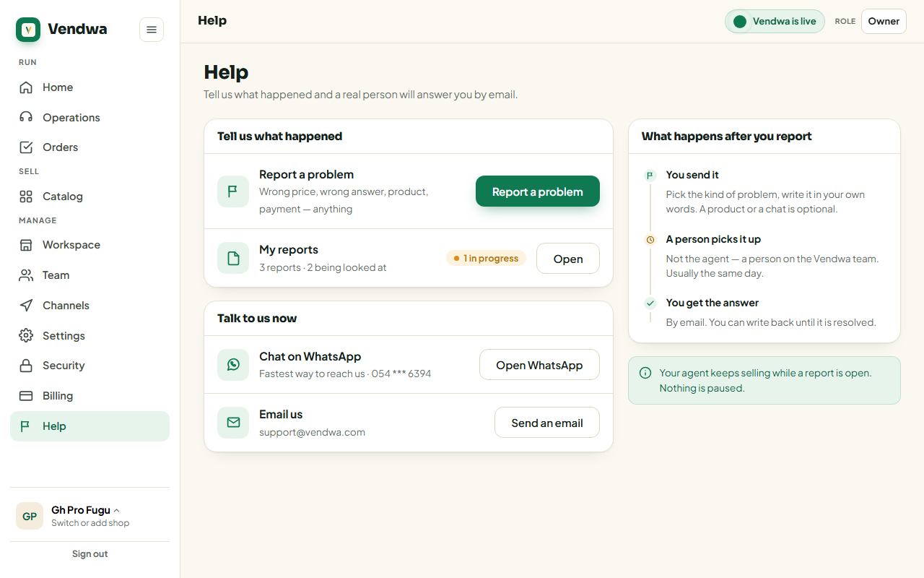The width and height of the screenshot is (924, 578).
Task: Click the text '3 reports · 2 being looked at'
Action: click(x=323, y=267)
